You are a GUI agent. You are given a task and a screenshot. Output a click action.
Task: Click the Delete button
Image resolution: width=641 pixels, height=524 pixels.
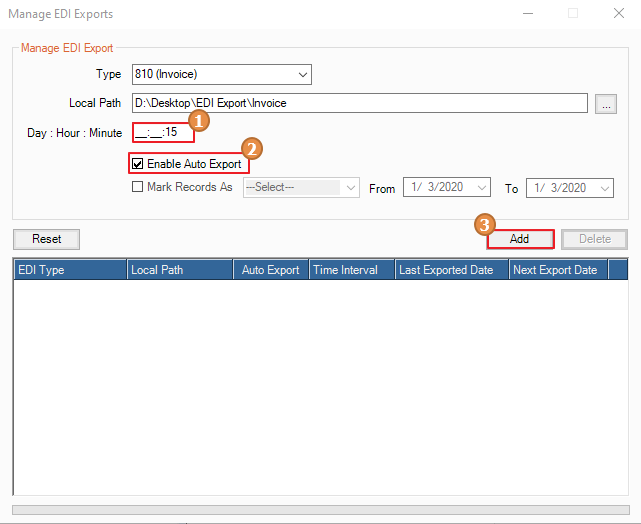(594, 239)
